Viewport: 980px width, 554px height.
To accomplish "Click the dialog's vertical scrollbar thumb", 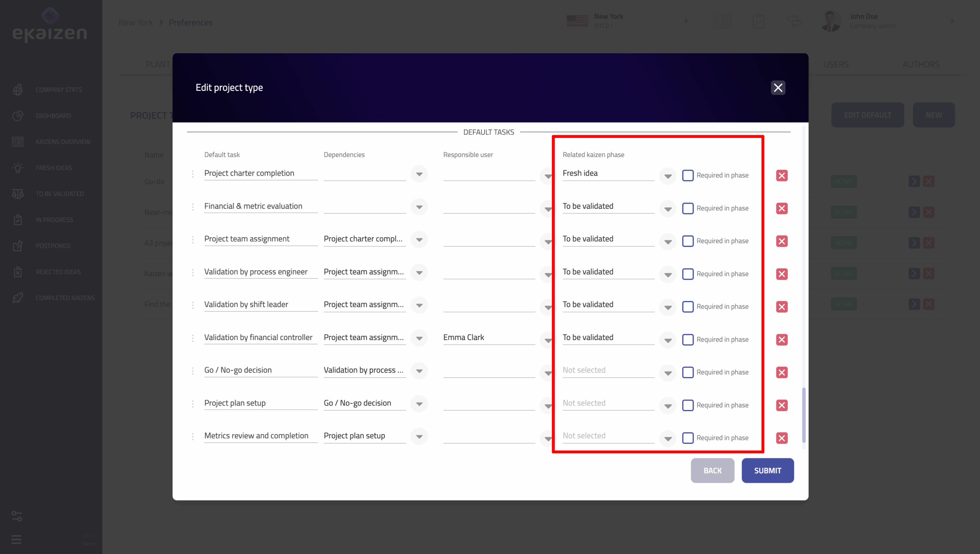I will (803, 415).
